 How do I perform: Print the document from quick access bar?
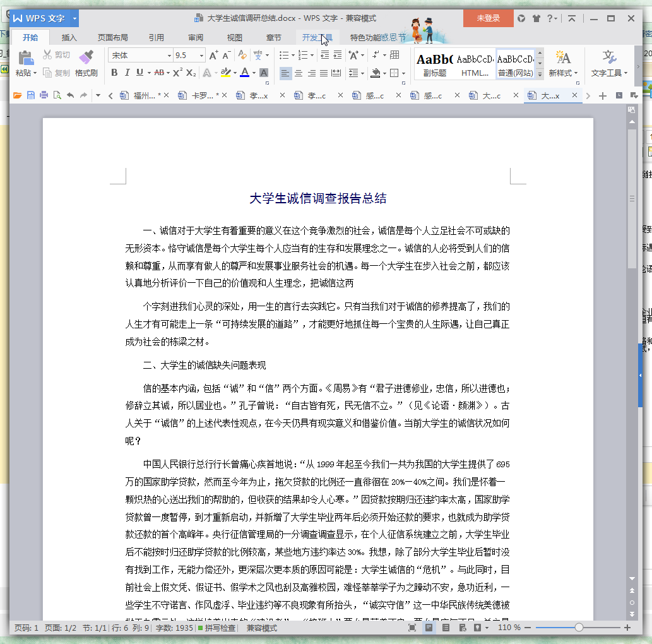point(44,96)
